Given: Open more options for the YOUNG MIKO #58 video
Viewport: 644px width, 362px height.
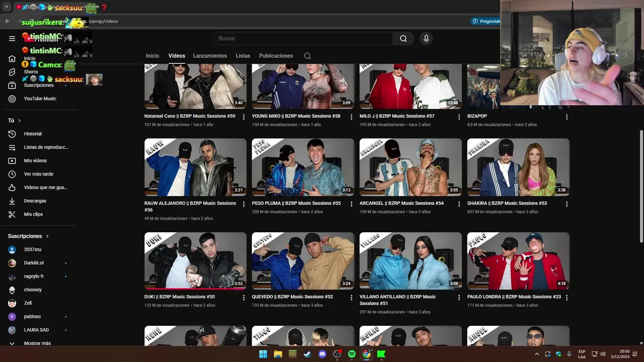Looking at the screenshot, I should point(352,117).
